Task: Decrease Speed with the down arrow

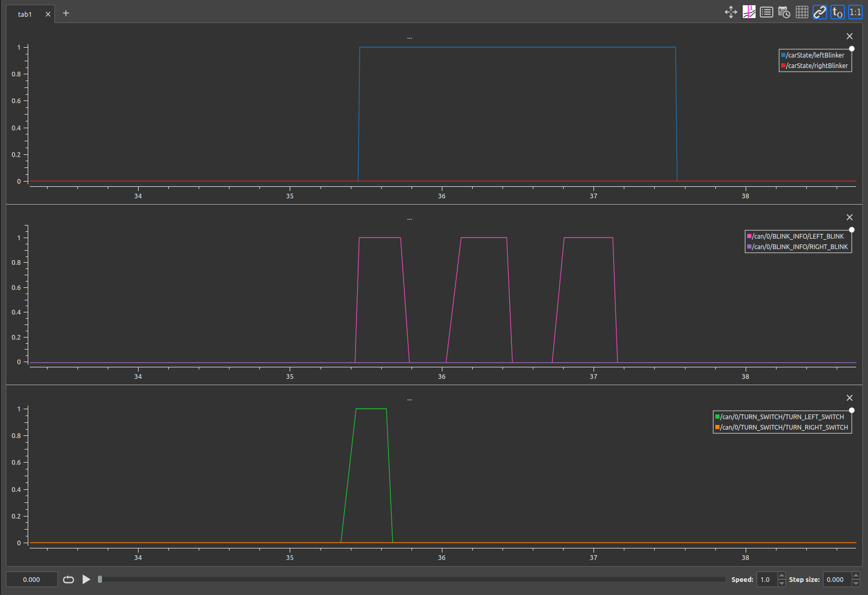Action: (x=782, y=583)
